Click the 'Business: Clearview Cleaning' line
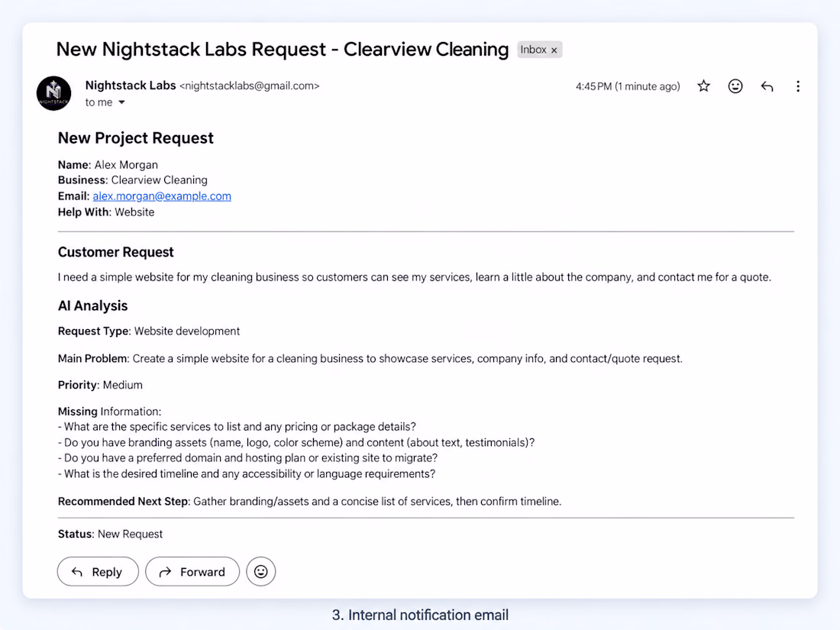Viewport: 840px width, 630px height. click(x=132, y=180)
